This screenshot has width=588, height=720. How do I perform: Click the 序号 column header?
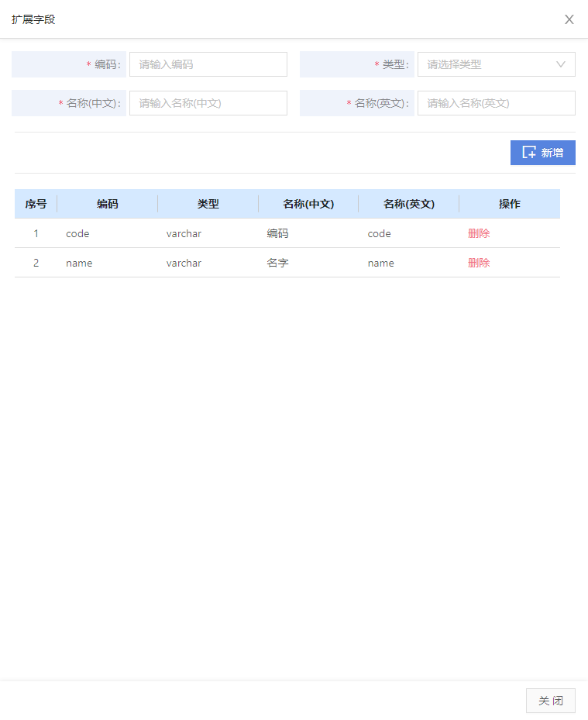point(36,204)
